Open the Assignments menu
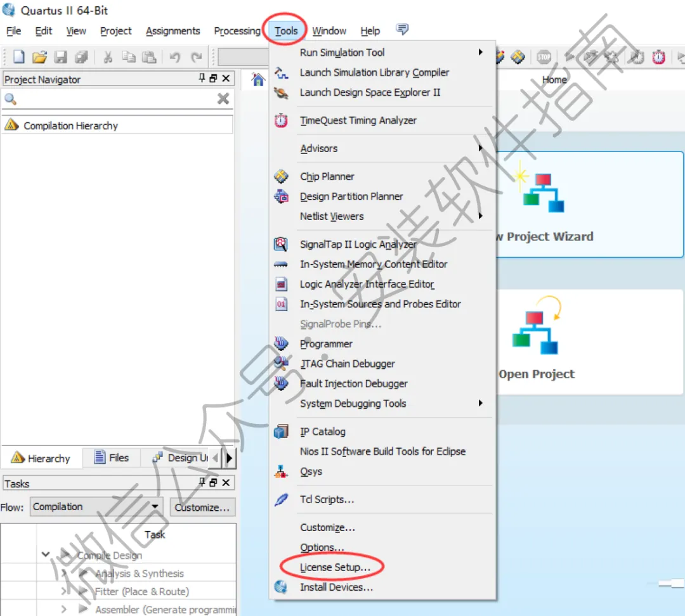Viewport: 685px width, 616px height. (173, 31)
